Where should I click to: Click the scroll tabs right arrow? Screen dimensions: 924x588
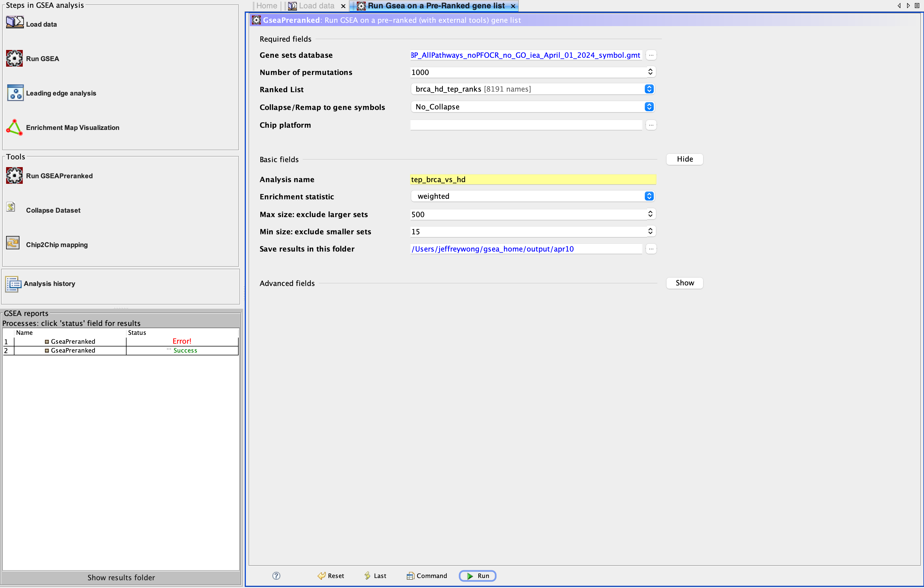tap(908, 5)
